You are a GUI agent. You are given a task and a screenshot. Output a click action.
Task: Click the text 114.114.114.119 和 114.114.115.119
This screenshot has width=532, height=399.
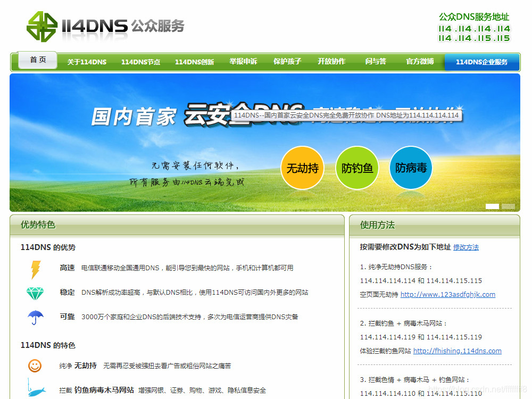(x=421, y=337)
